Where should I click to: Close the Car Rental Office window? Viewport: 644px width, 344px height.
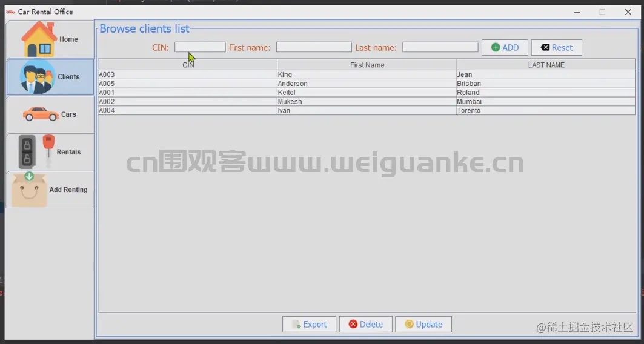628,12
